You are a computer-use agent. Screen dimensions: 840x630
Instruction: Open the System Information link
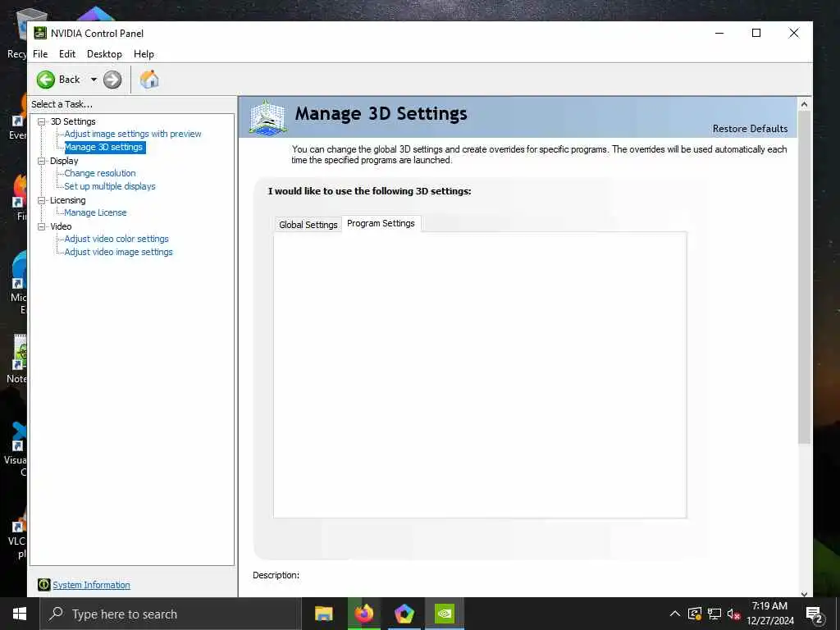(x=91, y=585)
